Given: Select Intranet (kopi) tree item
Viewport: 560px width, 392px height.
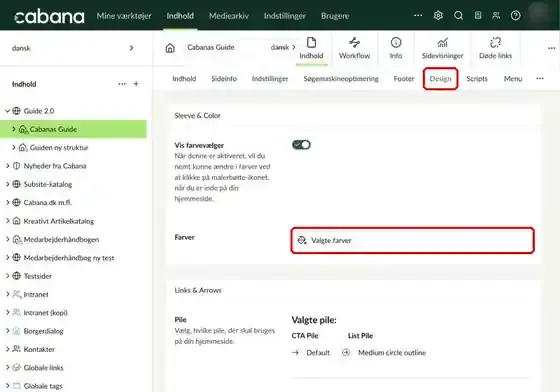Looking at the screenshot, I should 45,312.
